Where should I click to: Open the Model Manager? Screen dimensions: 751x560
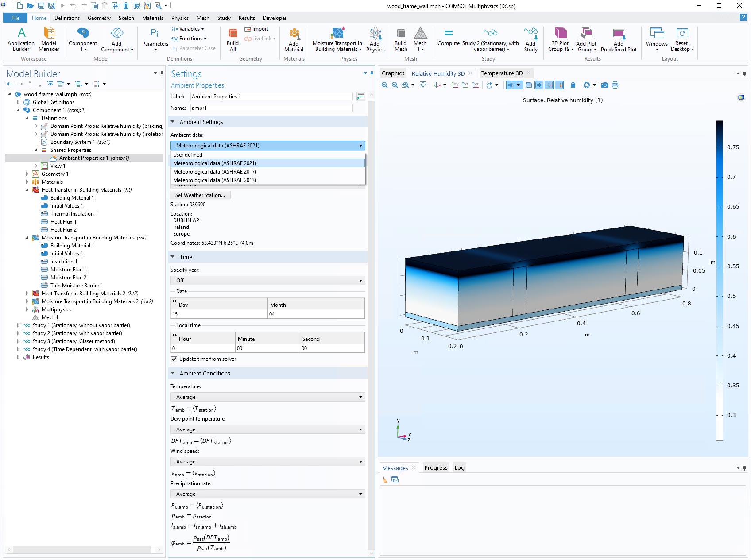pos(49,39)
